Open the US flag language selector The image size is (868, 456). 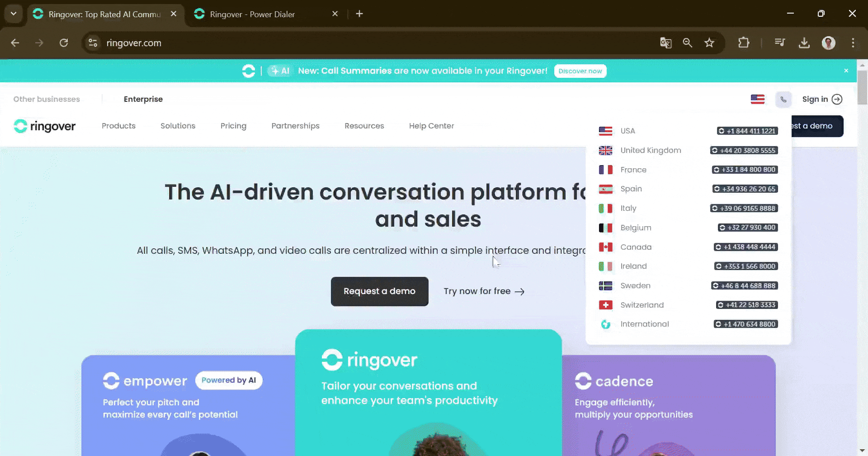click(x=758, y=99)
